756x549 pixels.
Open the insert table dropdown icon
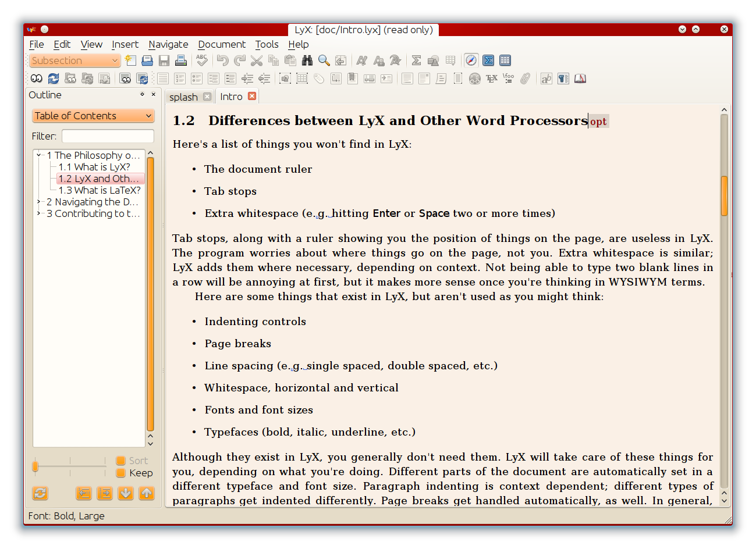click(x=450, y=60)
